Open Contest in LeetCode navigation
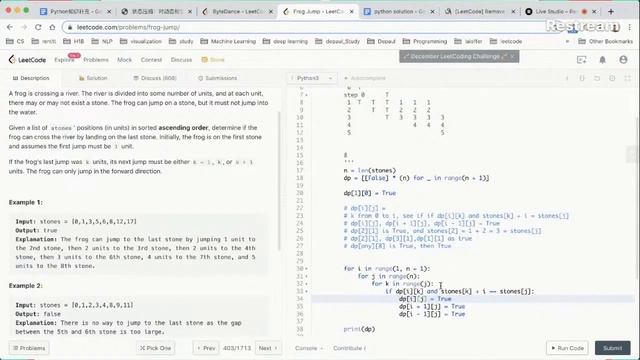 pos(151,60)
